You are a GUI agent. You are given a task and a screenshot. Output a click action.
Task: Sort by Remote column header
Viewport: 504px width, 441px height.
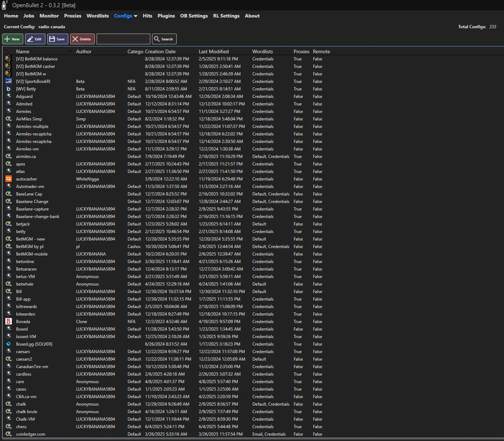coord(321,51)
